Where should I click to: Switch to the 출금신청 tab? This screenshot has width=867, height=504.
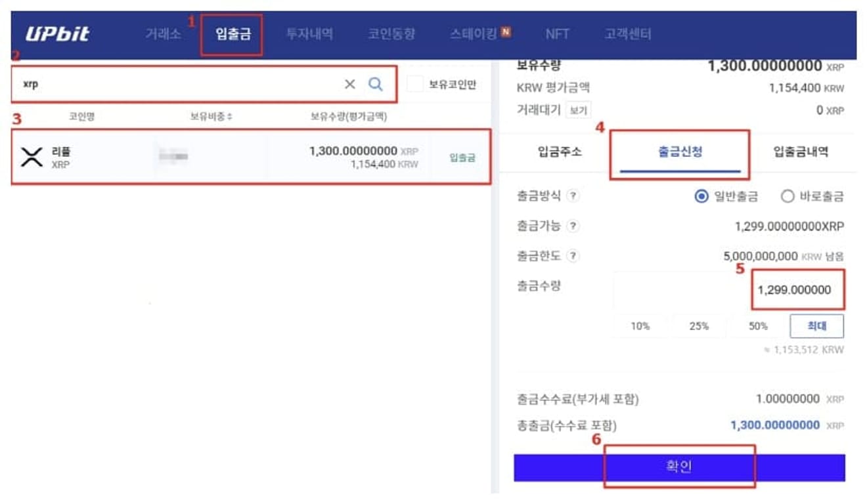pyautogui.click(x=680, y=152)
